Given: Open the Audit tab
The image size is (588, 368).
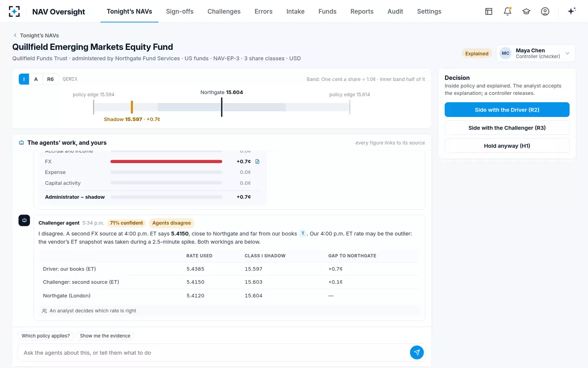Looking at the screenshot, I should point(395,11).
